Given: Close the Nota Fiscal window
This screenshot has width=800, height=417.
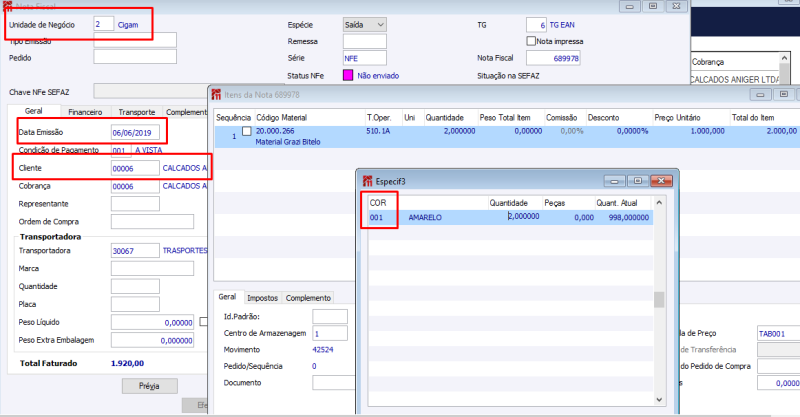Looking at the screenshot, I should coord(677,6).
